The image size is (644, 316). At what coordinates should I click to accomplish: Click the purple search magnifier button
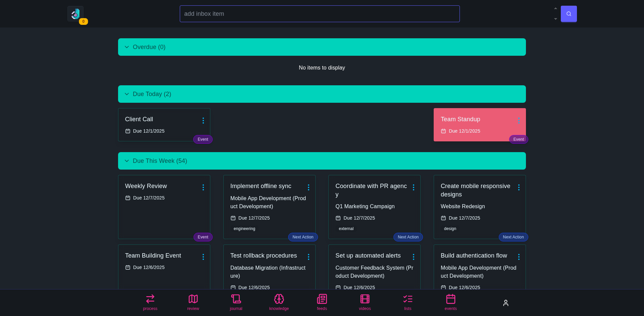click(x=569, y=14)
